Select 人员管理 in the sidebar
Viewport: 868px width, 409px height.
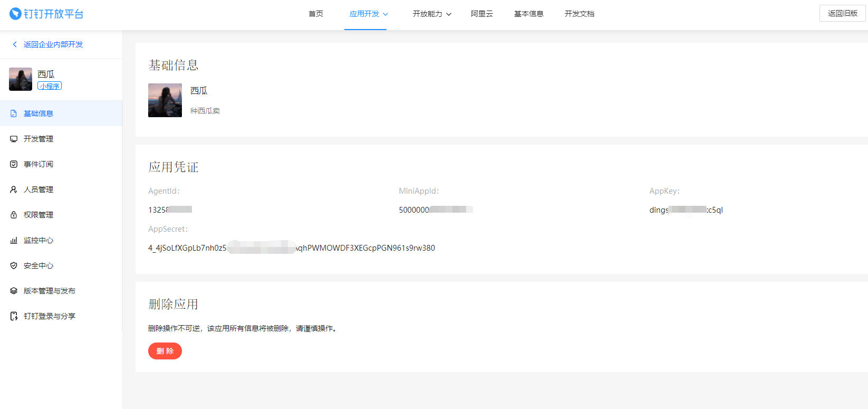click(61, 189)
